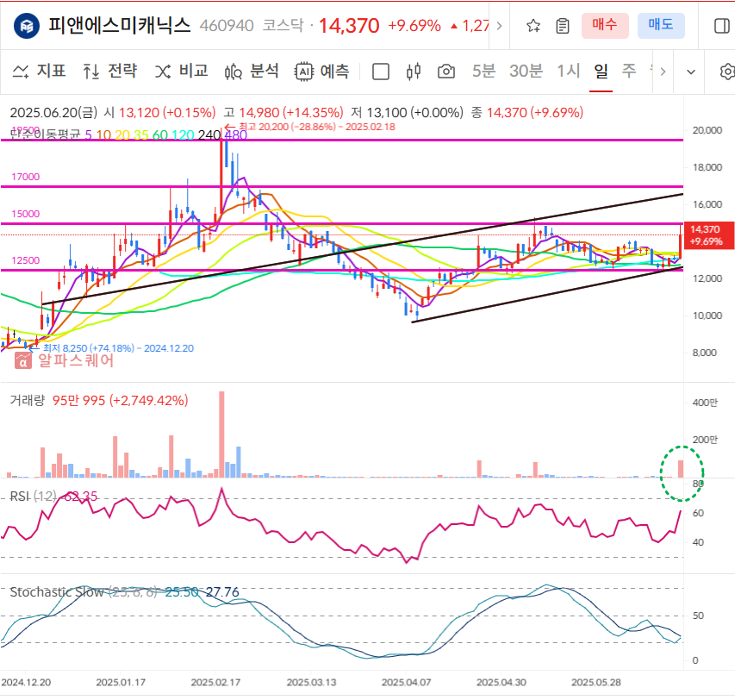Image resolution: width=735 pixels, height=700 pixels.
Task: Switch to the 1시 timeframe
Action: tap(568, 72)
